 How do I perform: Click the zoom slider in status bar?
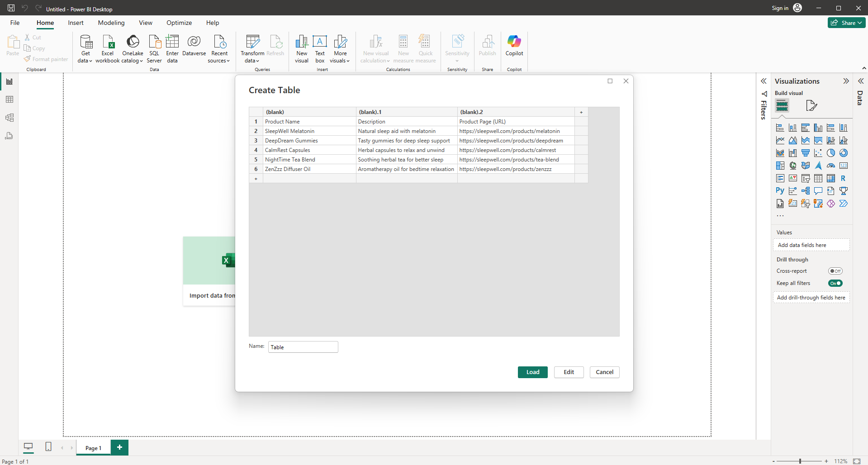tap(800, 461)
